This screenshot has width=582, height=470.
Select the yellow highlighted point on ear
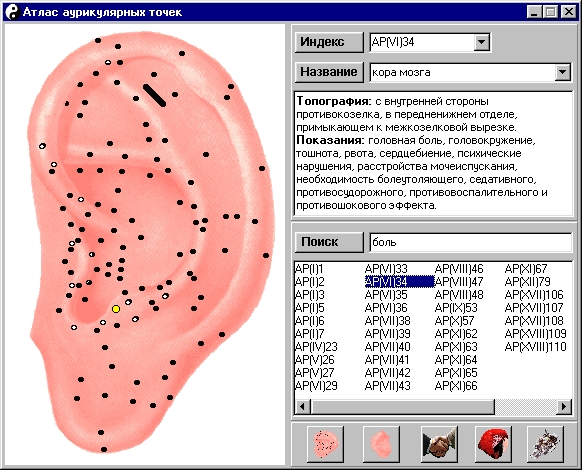(116, 309)
